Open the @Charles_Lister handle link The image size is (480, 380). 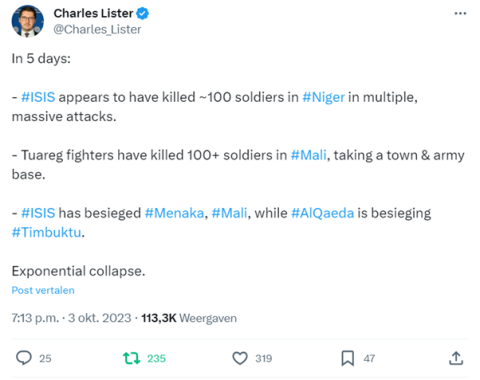tap(97, 30)
